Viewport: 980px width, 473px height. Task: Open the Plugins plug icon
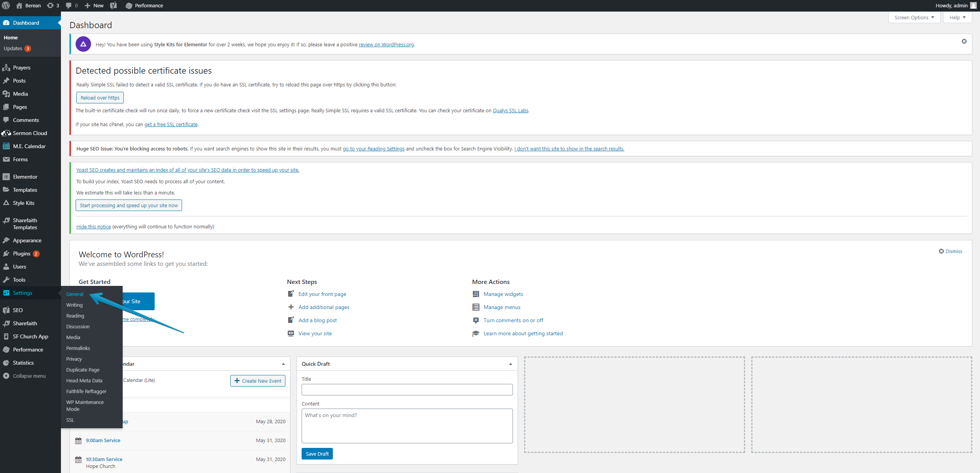pos(6,253)
